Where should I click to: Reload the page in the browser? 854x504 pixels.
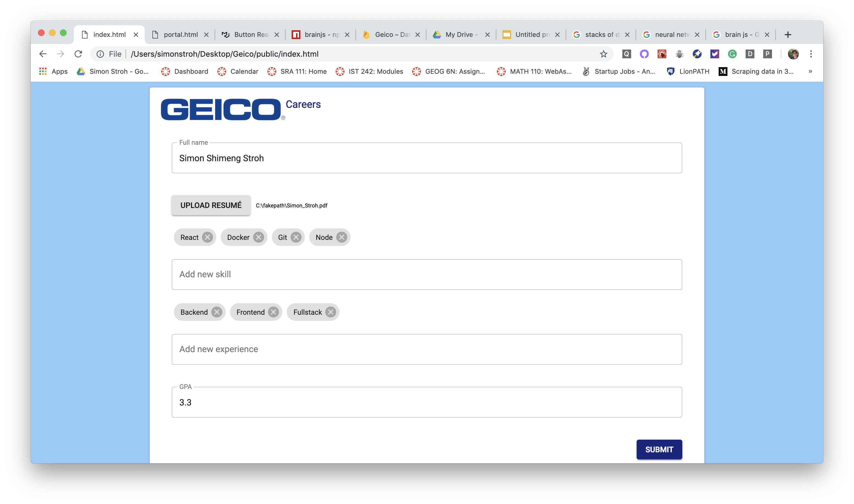pos(78,54)
